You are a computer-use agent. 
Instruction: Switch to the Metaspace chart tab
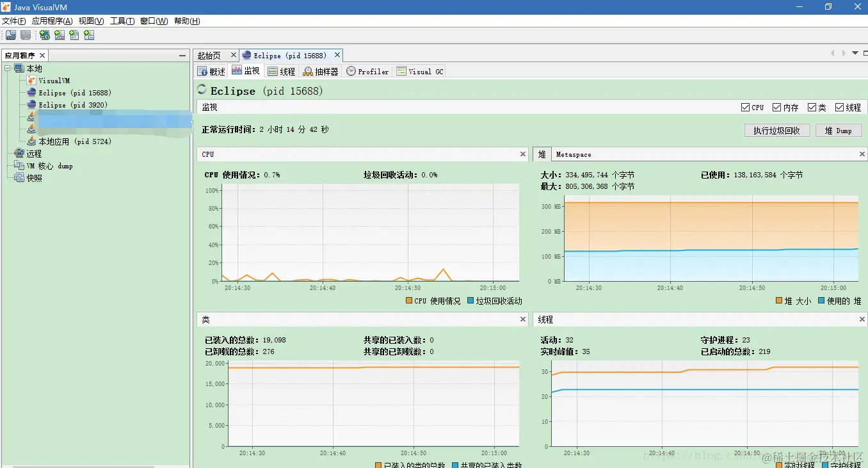(x=574, y=154)
